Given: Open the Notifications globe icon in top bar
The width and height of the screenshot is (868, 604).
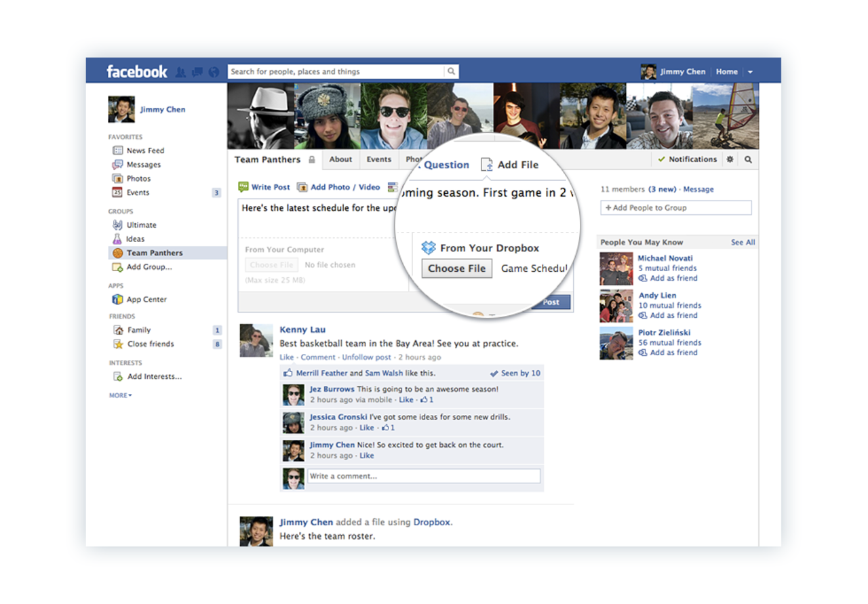Looking at the screenshot, I should [212, 72].
